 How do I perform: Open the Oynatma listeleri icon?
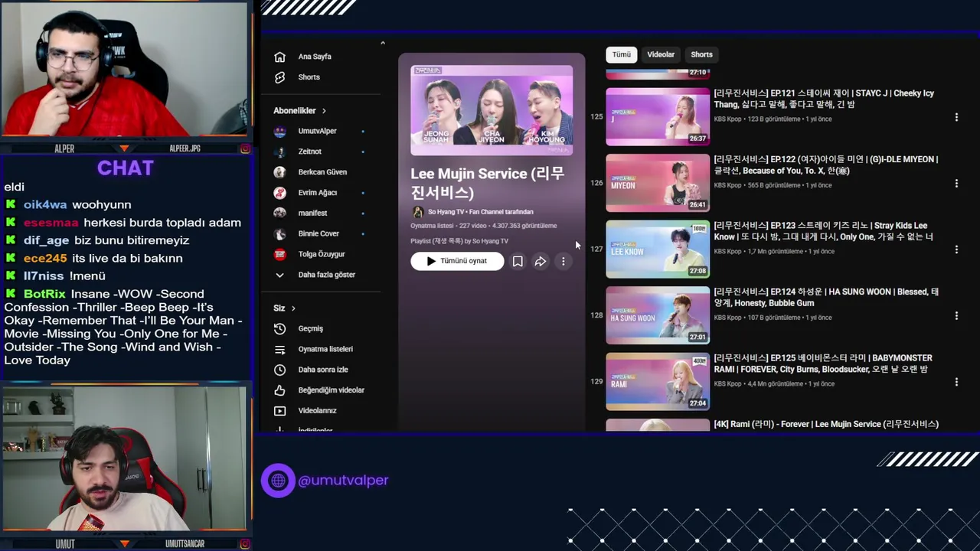[x=279, y=349]
